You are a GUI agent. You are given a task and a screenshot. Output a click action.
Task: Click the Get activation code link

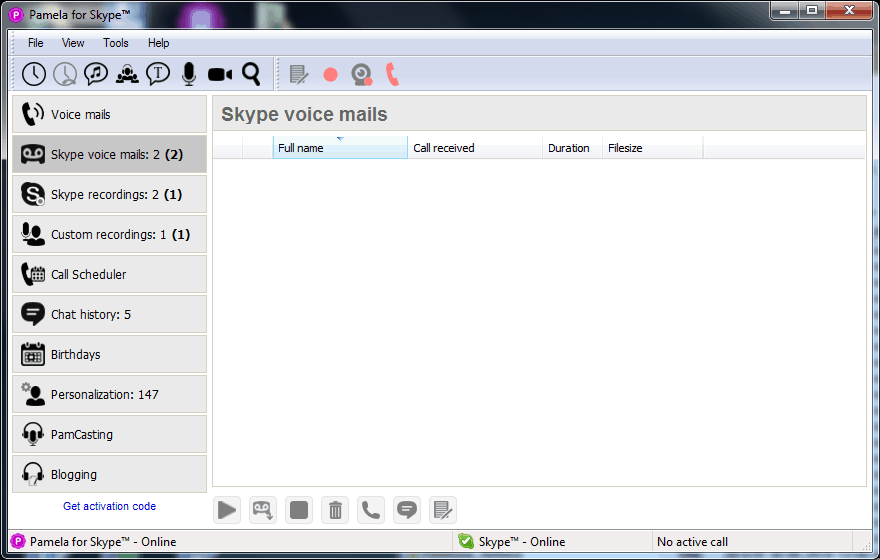coord(109,506)
